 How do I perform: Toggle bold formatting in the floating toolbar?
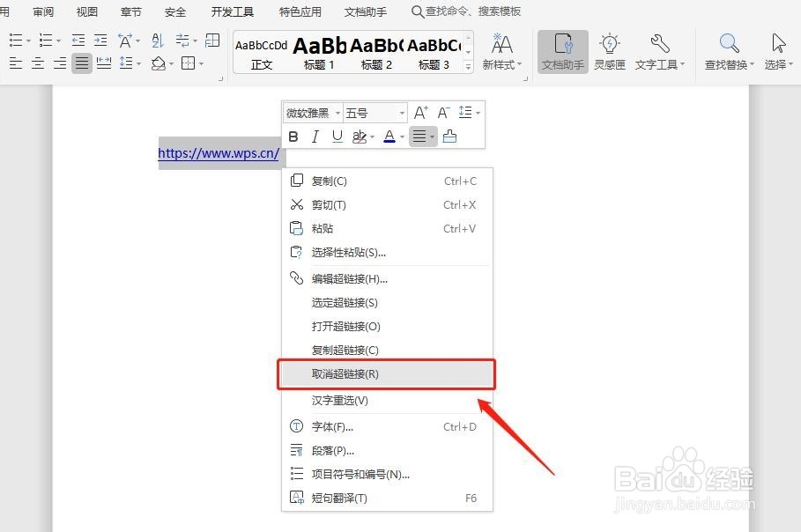(293, 137)
